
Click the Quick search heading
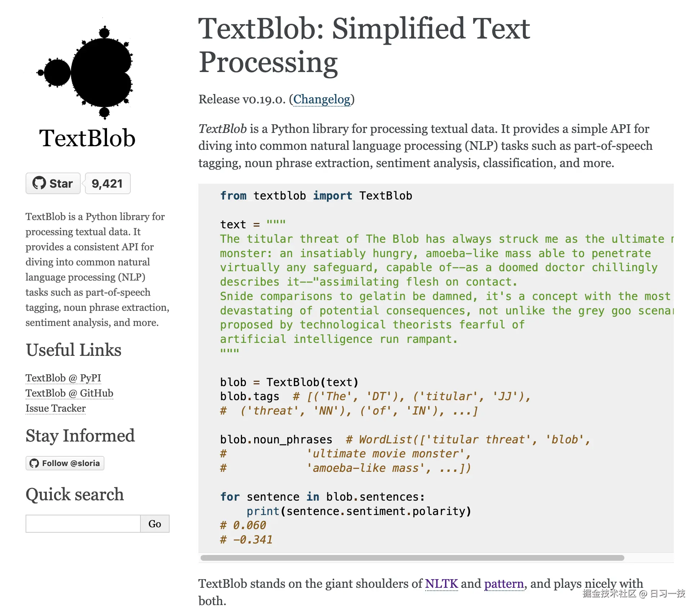(75, 494)
